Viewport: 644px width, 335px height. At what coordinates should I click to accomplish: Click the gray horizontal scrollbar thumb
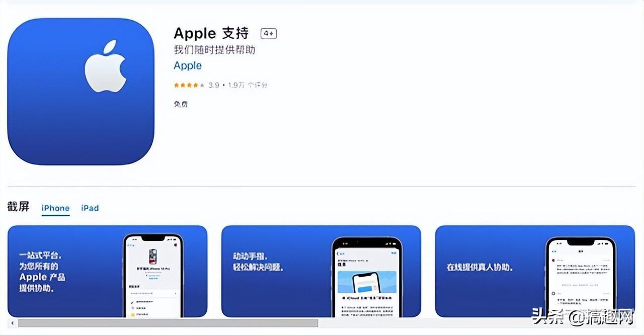[168, 322]
